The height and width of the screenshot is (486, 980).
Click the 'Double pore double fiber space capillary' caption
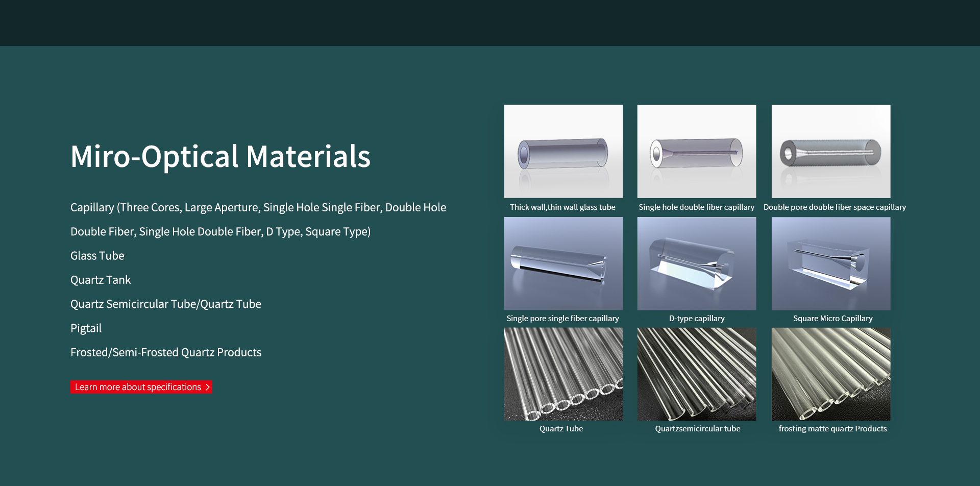pyautogui.click(x=835, y=207)
